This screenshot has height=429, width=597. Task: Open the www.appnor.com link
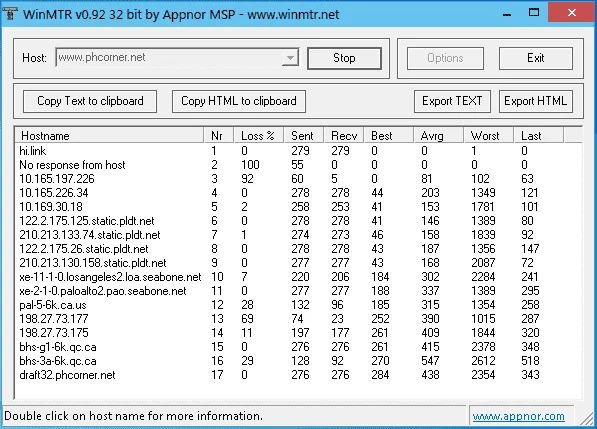pos(518,416)
